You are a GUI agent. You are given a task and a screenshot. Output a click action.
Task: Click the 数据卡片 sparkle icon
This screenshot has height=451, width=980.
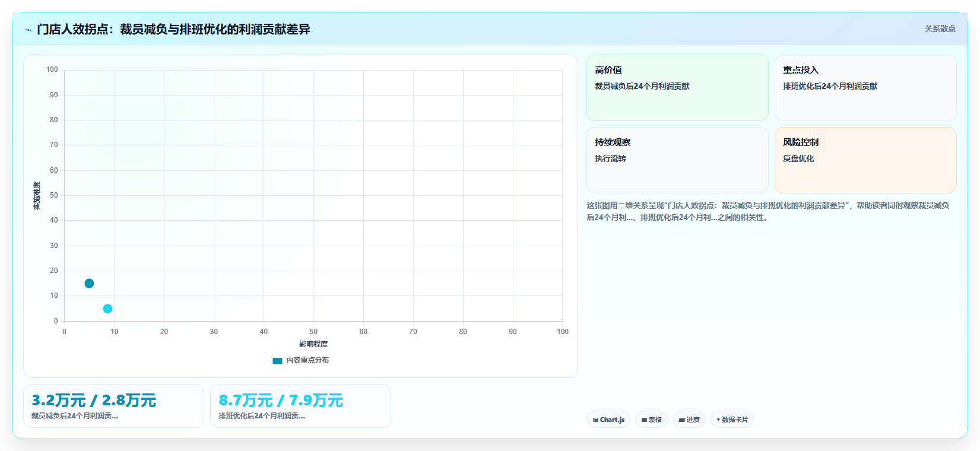pyautogui.click(x=718, y=420)
